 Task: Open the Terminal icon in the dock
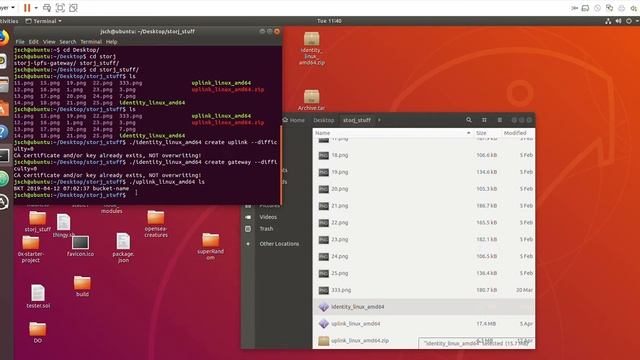[x=4, y=156]
